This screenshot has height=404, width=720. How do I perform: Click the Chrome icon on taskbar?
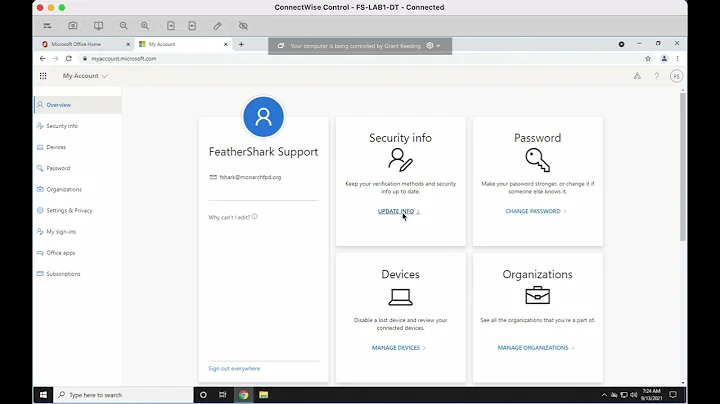(x=243, y=395)
